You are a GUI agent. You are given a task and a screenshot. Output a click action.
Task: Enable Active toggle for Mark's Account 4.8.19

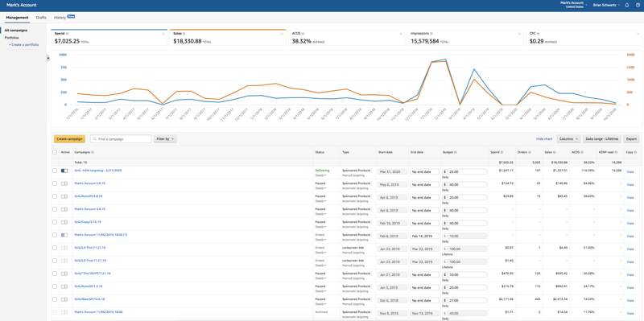pos(64,209)
